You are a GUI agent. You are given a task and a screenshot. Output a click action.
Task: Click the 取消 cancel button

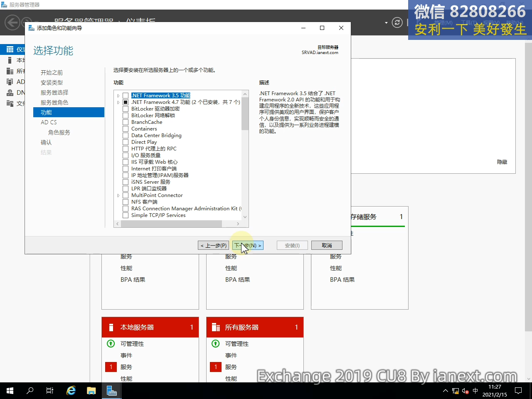327,245
